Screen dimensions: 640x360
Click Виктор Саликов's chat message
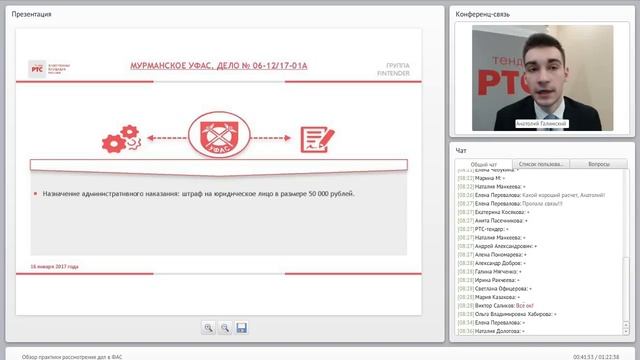(x=496, y=305)
